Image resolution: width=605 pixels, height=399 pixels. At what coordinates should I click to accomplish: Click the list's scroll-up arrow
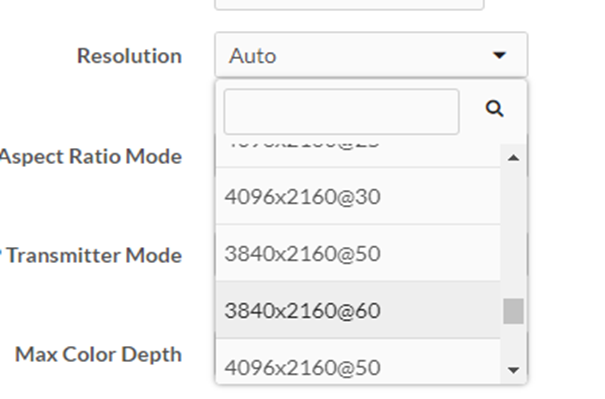(513, 157)
